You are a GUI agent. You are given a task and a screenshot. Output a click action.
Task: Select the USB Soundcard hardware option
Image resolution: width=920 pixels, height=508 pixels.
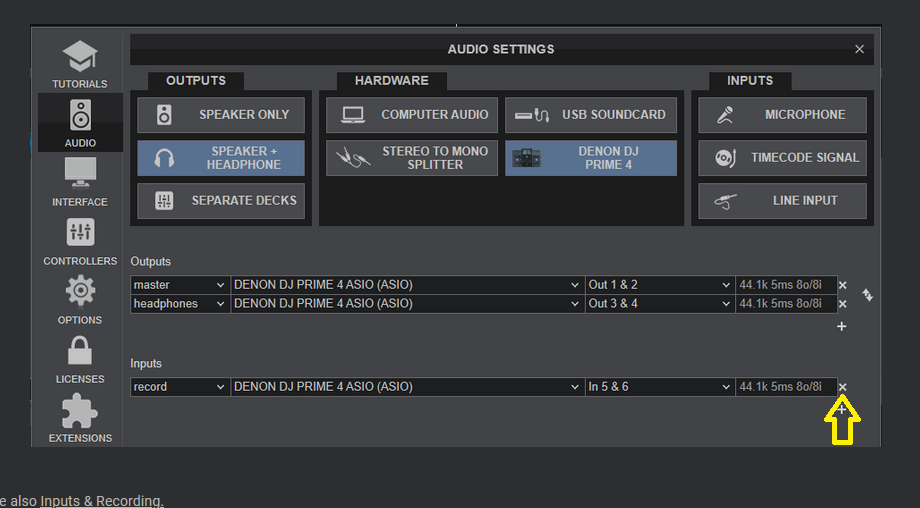tap(591, 115)
